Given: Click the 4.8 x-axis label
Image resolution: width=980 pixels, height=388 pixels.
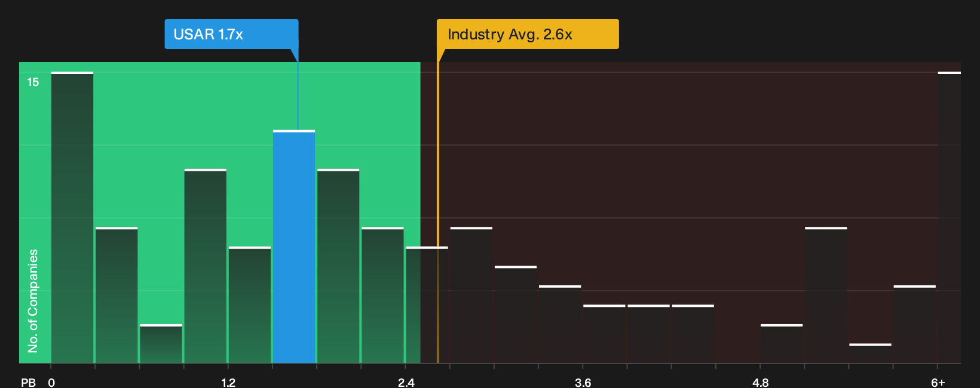Looking at the screenshot, I should pyautogui.click(x=760, y=382).
